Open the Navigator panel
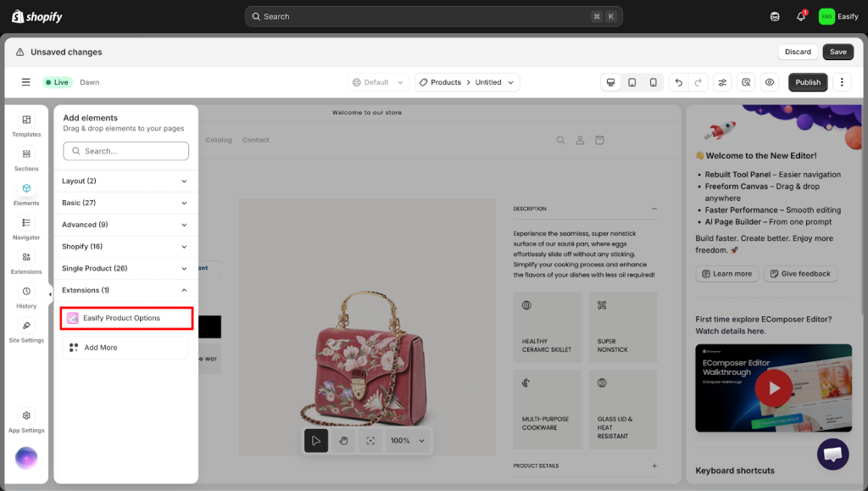Viewport: 868px width, 491px height. pyautogui.click(x=26, y=227)
